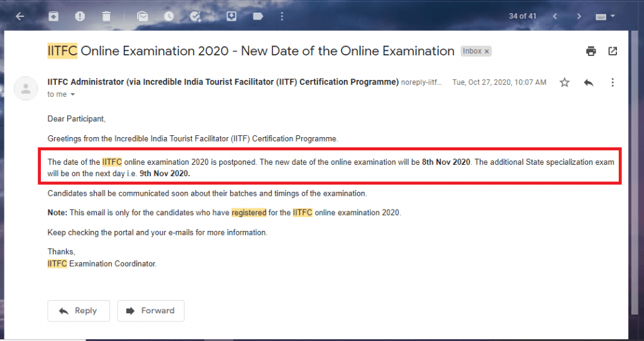Click the Forward button
644x341 pixels.
(151, 311)
